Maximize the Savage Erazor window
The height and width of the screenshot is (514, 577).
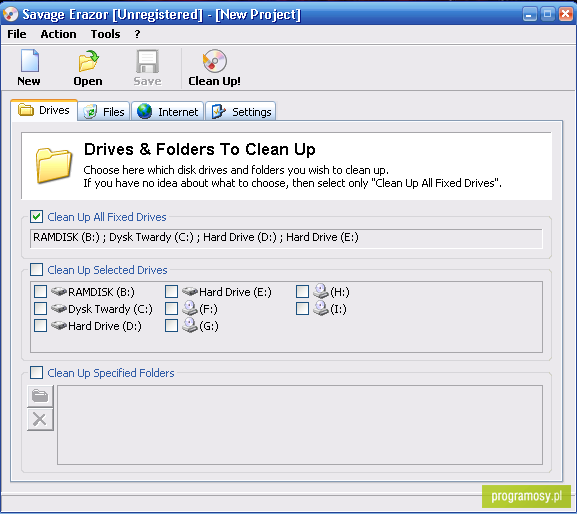click(x=548, y=14)
